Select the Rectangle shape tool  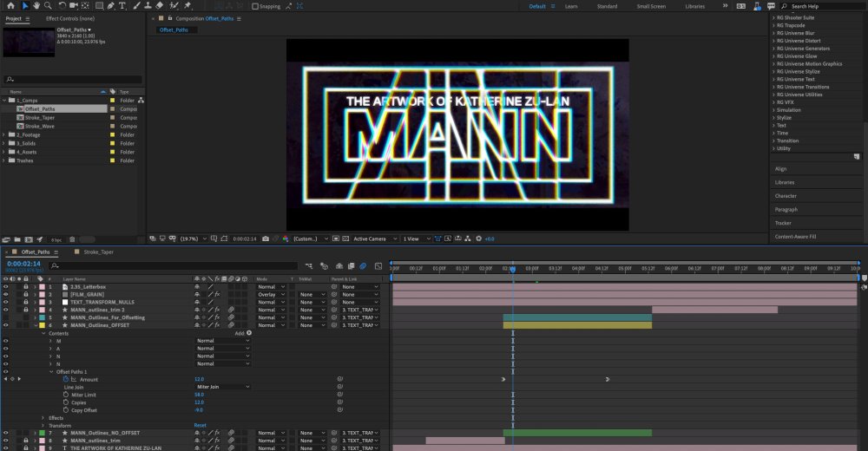pyautogui.click(x=99, y=5)
